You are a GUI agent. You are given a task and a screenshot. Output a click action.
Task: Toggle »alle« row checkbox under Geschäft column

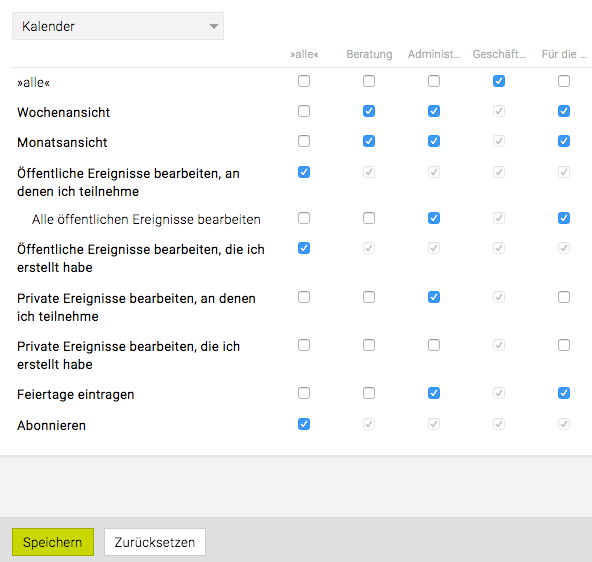(x=499, y=81)
